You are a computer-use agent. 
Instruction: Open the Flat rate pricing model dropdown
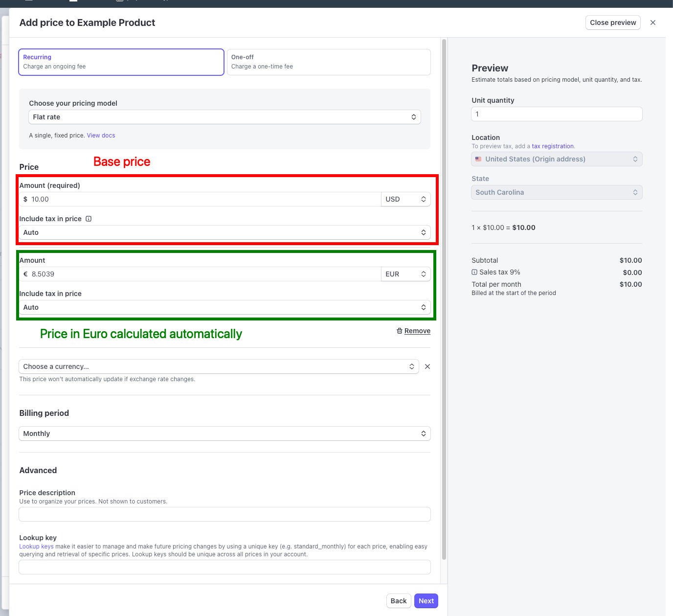224,117
